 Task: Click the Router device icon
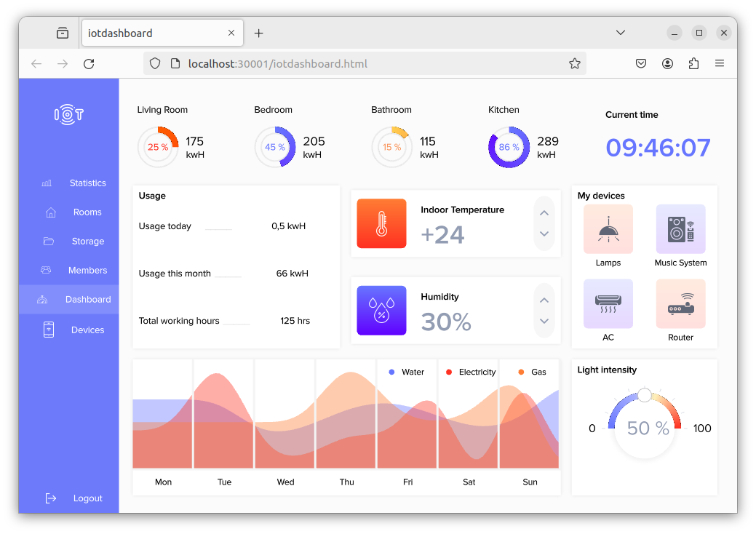(x=680, y=304)
